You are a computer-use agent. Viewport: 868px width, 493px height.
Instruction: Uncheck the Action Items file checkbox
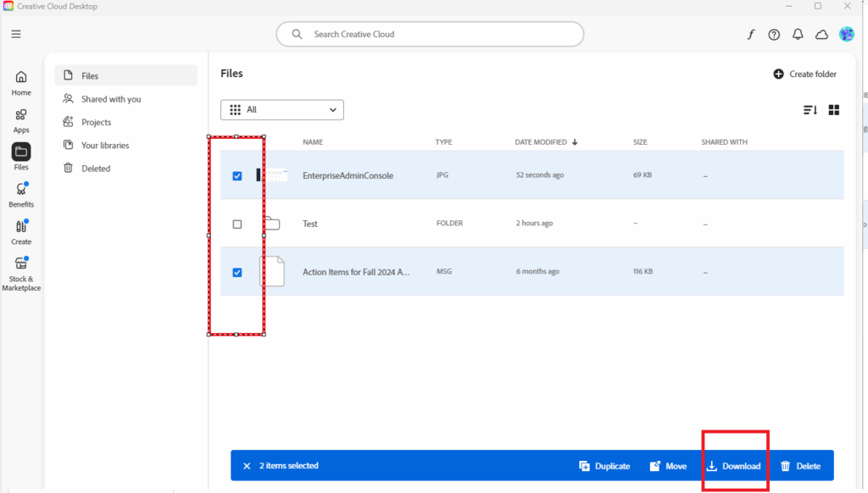(x=237, y=272)
